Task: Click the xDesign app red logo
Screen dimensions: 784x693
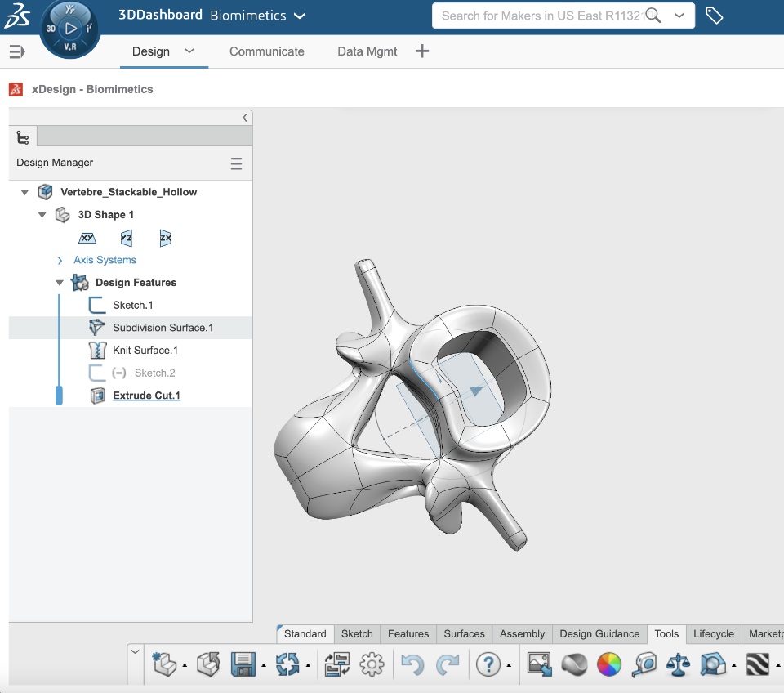Action: 16,90
